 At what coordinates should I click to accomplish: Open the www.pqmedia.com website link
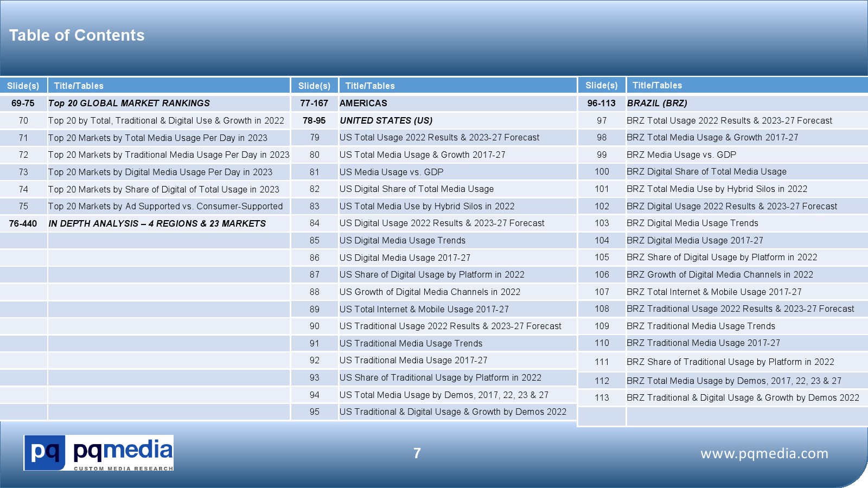point(764,453)
